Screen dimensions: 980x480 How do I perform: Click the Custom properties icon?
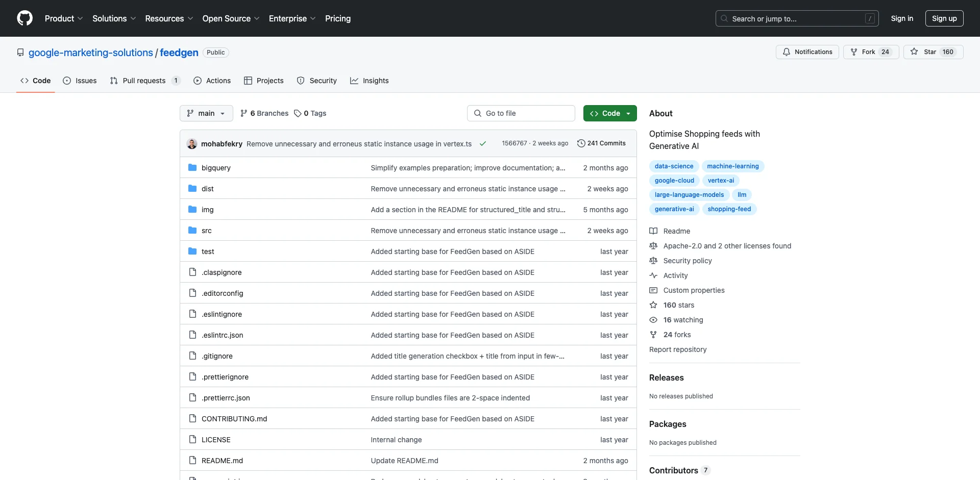click(x=653, y=290)
